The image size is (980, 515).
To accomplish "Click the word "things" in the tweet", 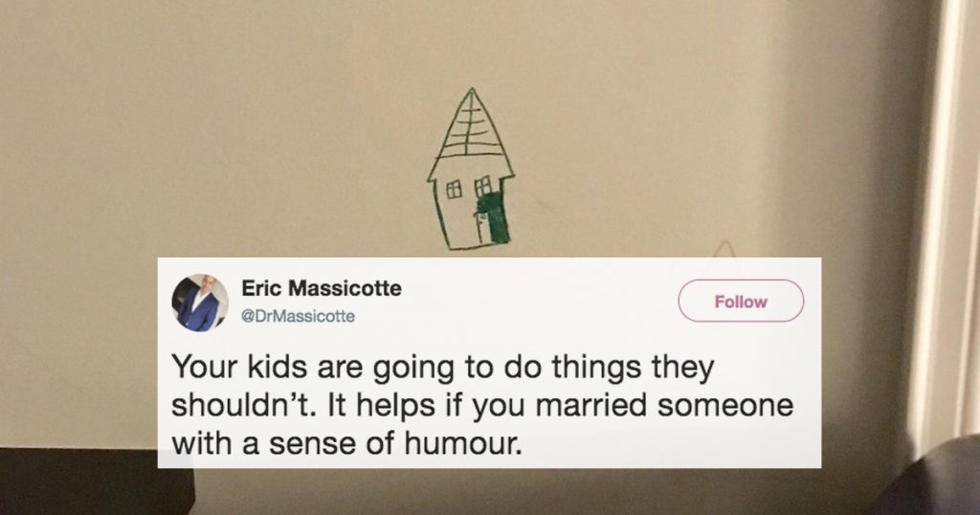I will tap(596, 368).
